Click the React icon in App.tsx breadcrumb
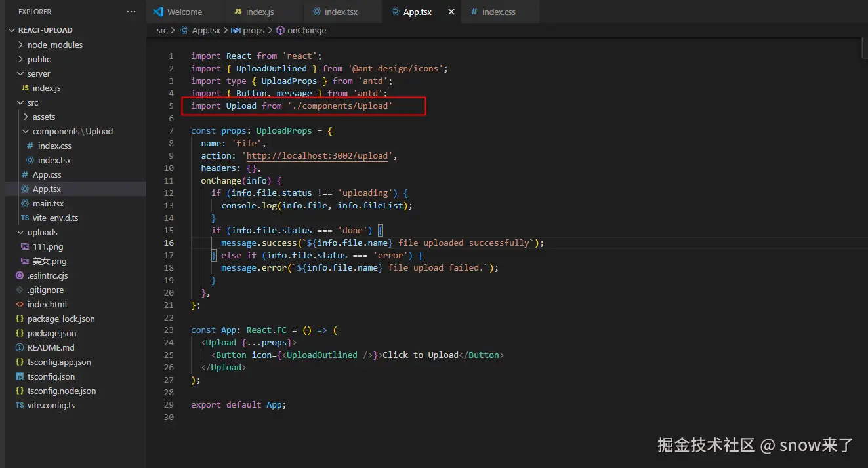 click(184, 30)
